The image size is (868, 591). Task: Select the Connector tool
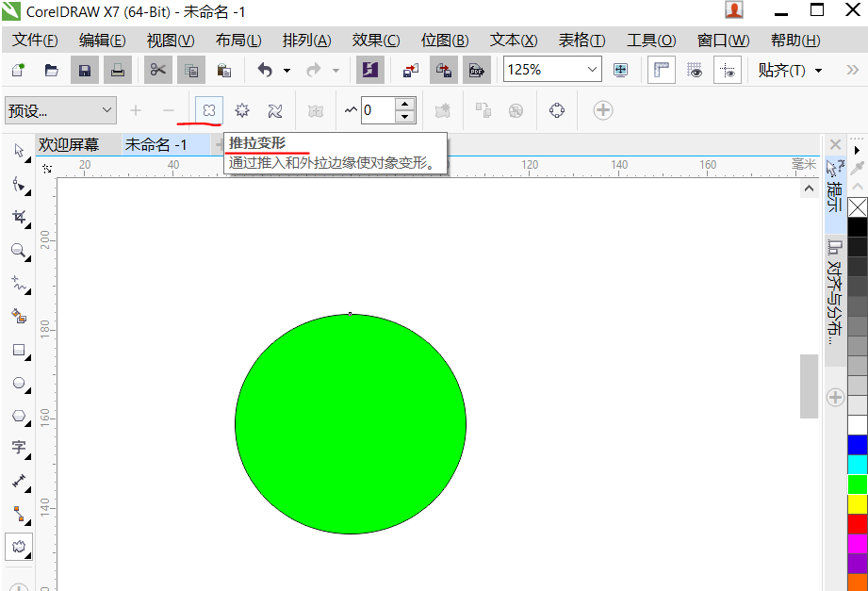point(20,514)
